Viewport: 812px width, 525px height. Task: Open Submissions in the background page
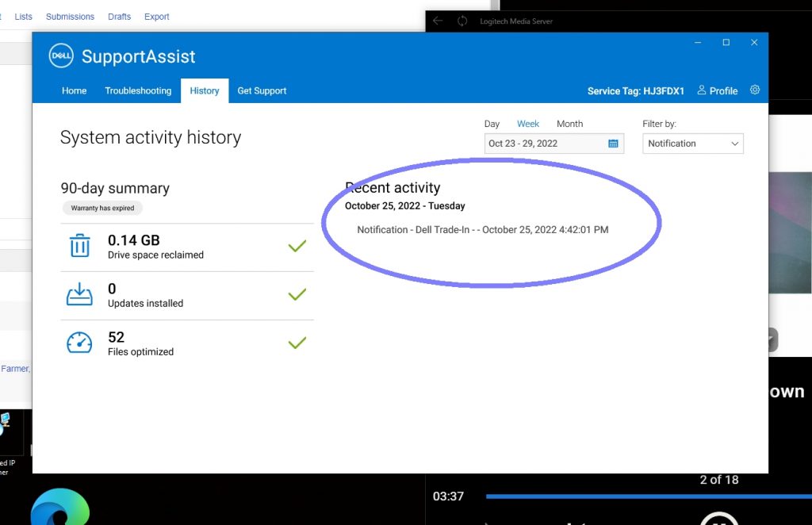tap(70, 17)
